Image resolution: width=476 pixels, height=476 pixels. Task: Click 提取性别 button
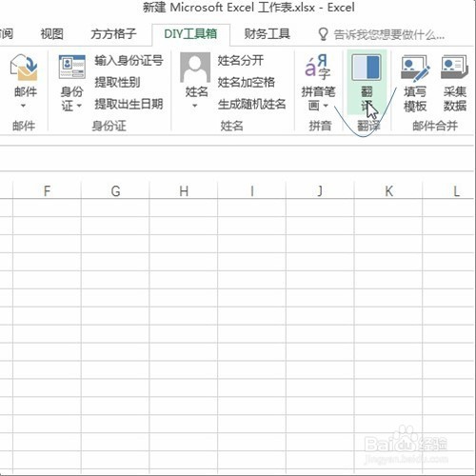tap(117, 82)
